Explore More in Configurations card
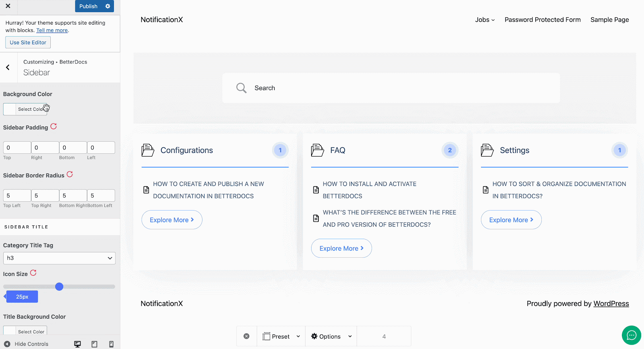 point(172,220)
